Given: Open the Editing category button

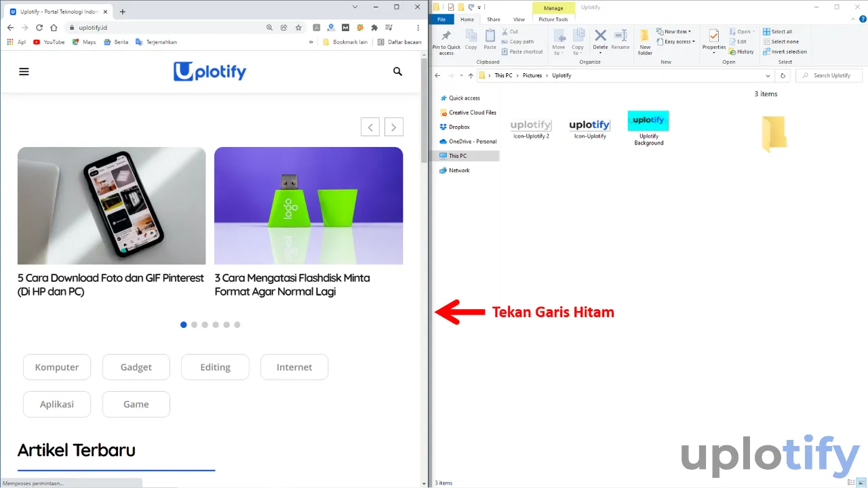Looking at the screenshot, I should 215,367.
